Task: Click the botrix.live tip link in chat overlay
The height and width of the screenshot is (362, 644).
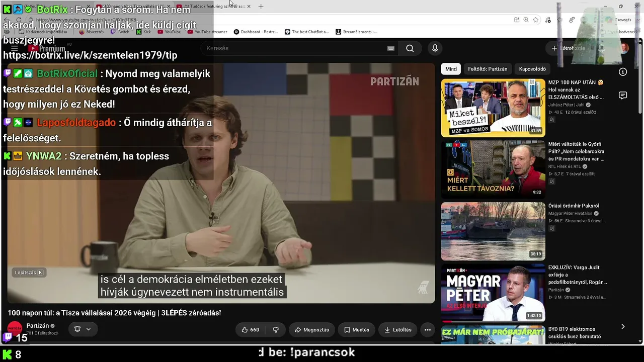Action: coord(90,55)
